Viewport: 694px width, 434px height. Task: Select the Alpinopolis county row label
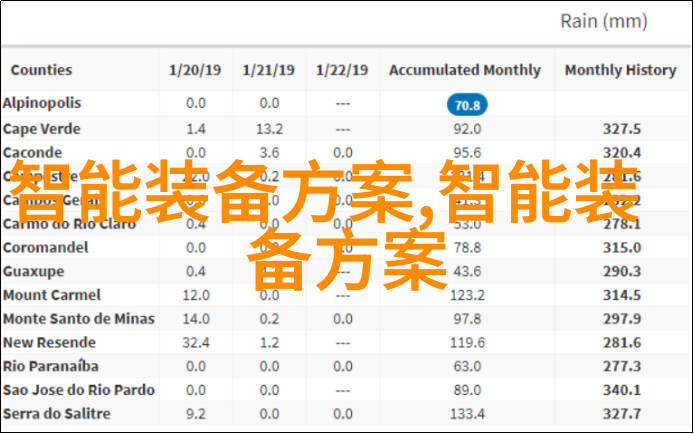point(42,103)
